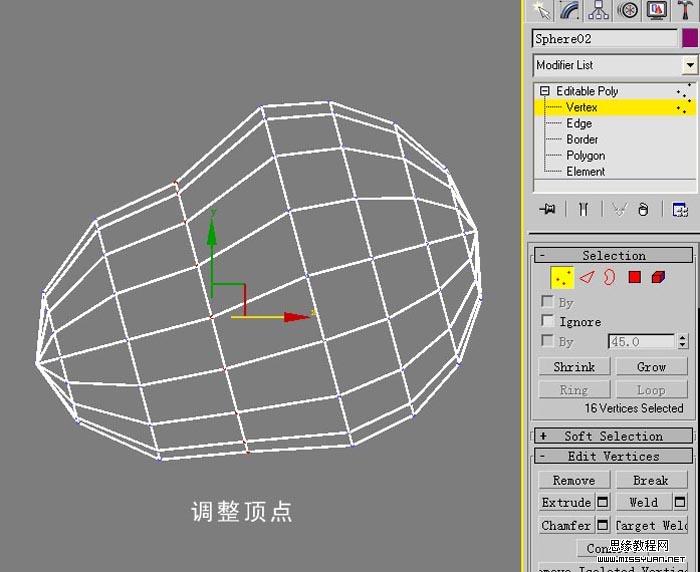Click the Target Weld button
Image resolution: width=700 pixels, height=572 pixels.
coord(652,526)
